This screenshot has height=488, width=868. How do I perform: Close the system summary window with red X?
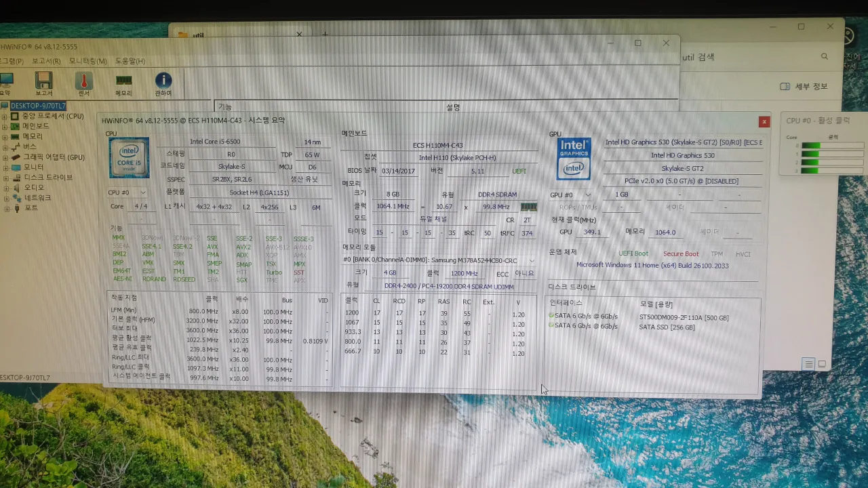point(764,122)
